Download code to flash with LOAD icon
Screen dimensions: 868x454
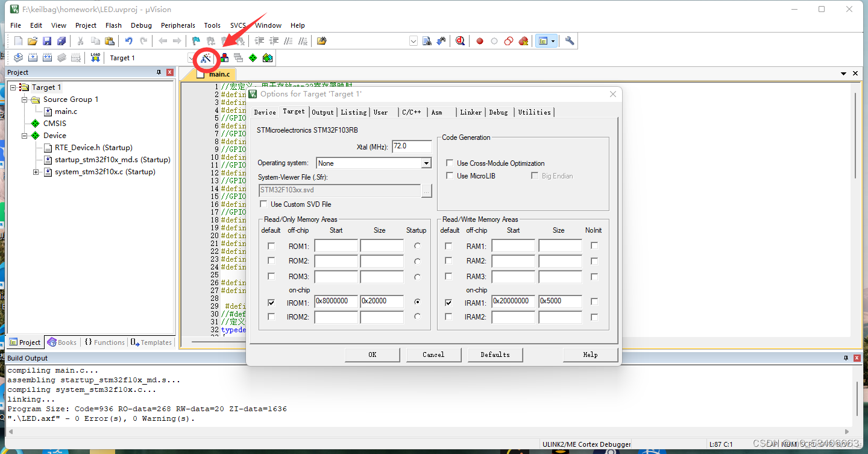[x=95, y=58]
